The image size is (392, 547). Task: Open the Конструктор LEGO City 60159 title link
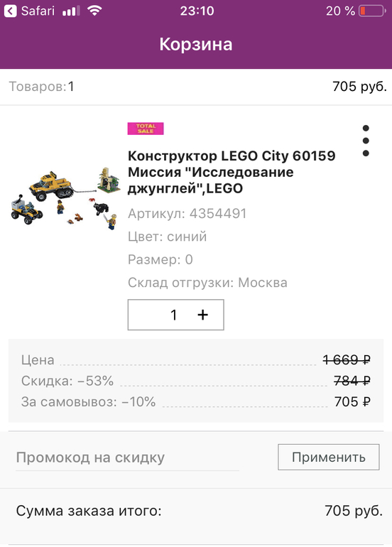point(232,172)
